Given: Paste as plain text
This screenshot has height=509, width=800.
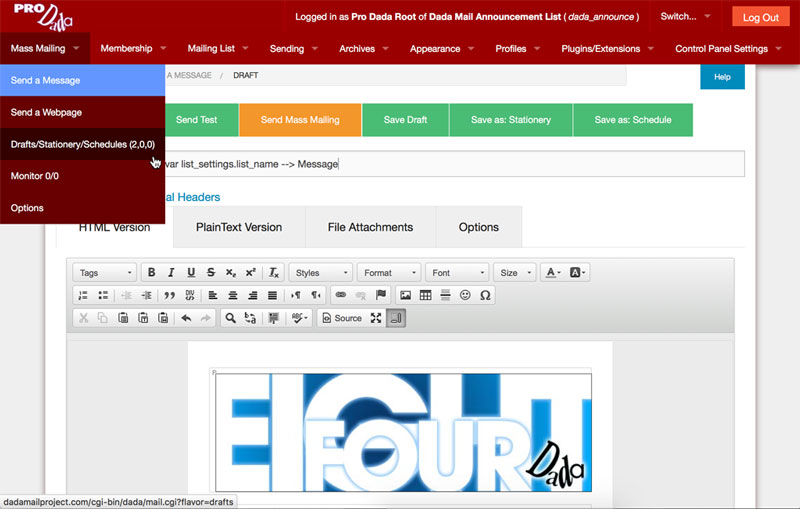Looking at the screenshot, I should 143,318.
